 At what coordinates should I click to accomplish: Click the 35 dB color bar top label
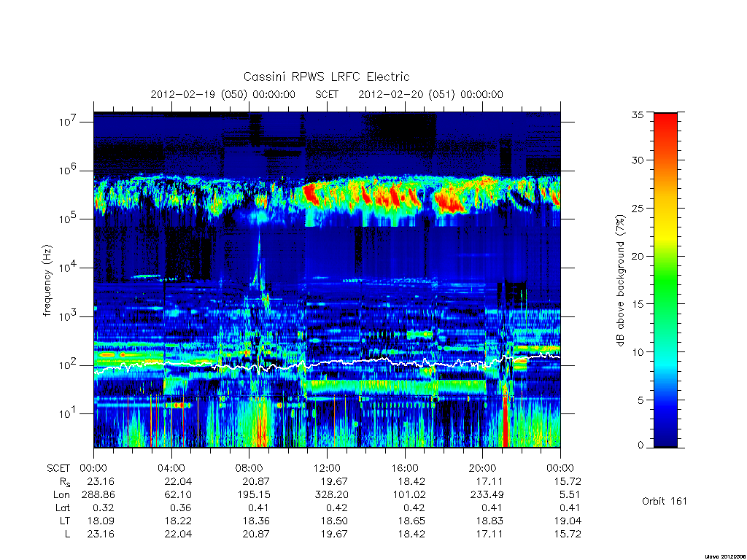tap(637, 114)
